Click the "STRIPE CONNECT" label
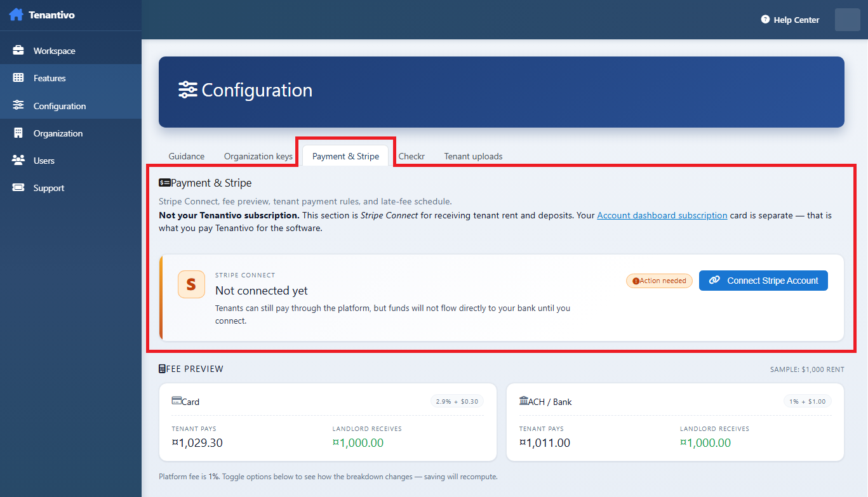Screen dimensions: 868x497 pos(245,275)
